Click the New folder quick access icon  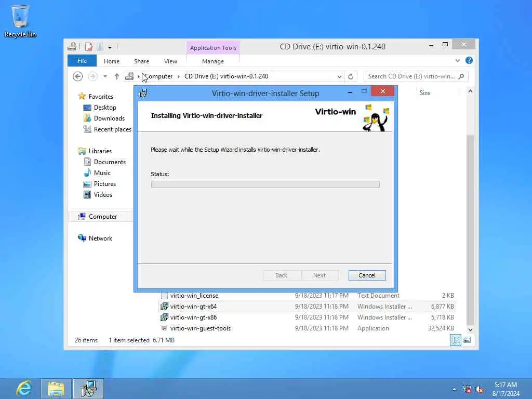click(x=100, y=47)
